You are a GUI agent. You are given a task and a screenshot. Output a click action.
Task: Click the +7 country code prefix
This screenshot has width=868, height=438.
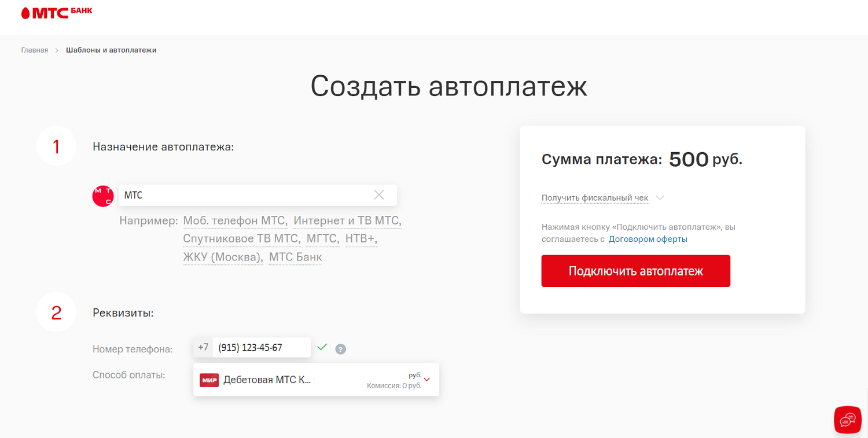point(203,348)
